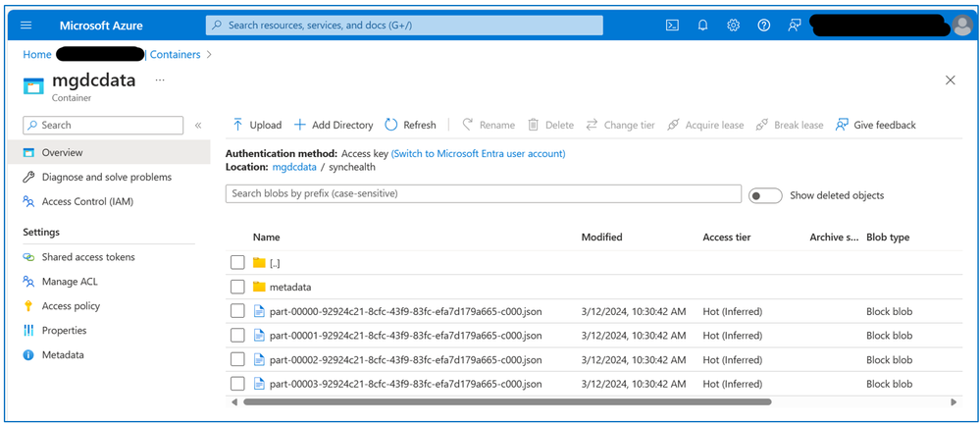
Task: Click the sidebar Search field
Action: click(103, 125)
